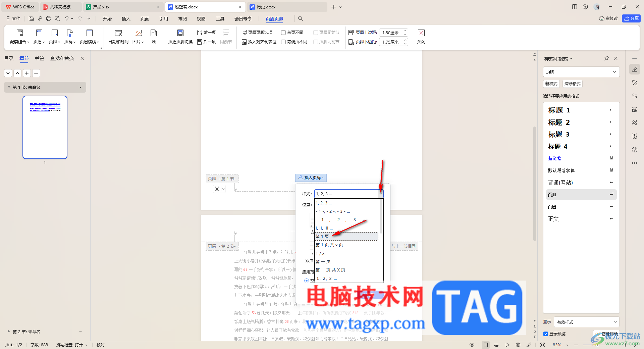Click 插入对齐制表位 in the ribbon
Image resolution: width=644 pixels, height=349 pixels.
tap(259, 42)
